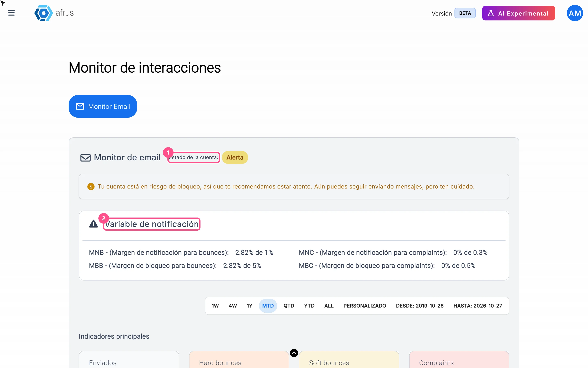Click the AI Experimental button

tap(519, 13)
